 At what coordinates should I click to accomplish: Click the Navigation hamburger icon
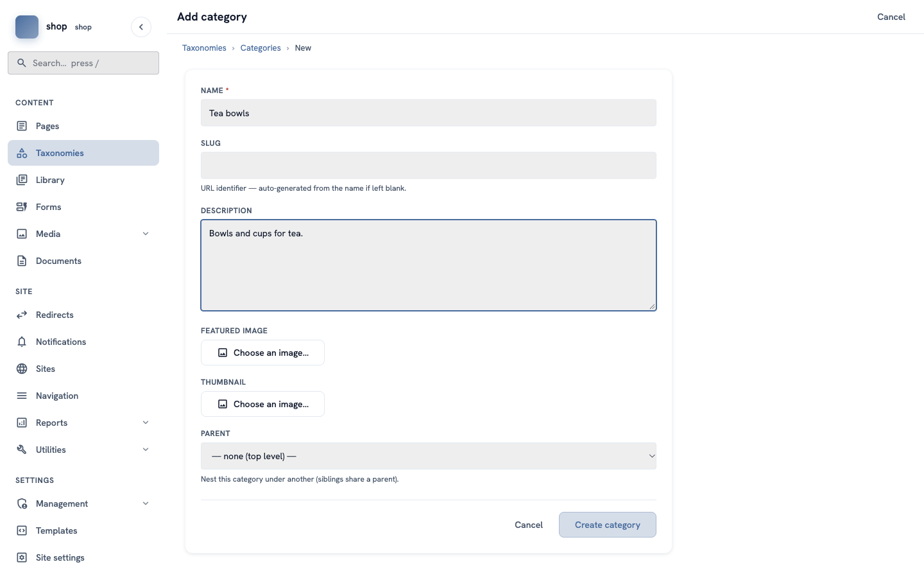pyautogui.click(x=22, y=396)
